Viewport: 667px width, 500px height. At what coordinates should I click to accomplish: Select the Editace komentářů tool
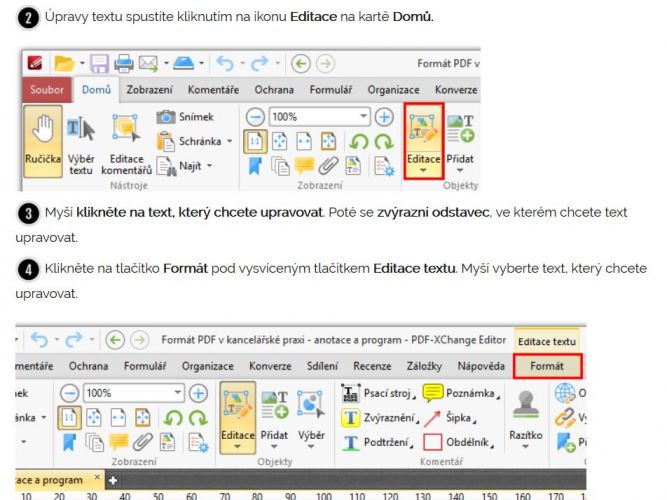click(126, 145)
